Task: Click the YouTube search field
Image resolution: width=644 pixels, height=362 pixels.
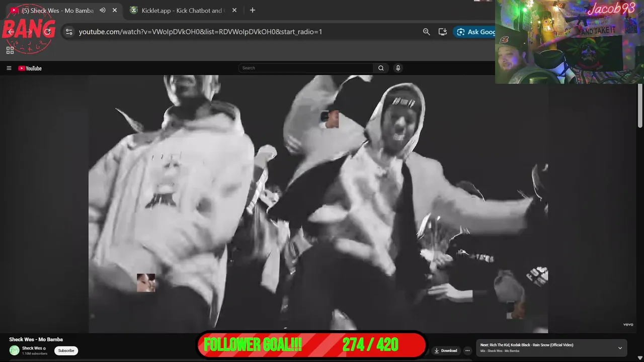Action: tap(305, 68)
